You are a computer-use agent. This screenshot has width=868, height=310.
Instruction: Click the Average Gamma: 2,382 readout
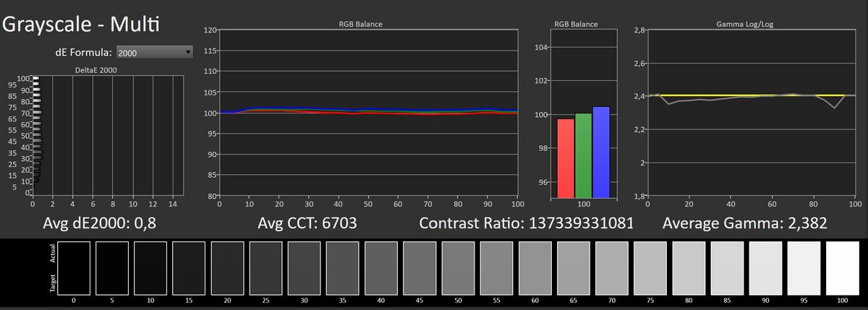click(x=746, y=223)
